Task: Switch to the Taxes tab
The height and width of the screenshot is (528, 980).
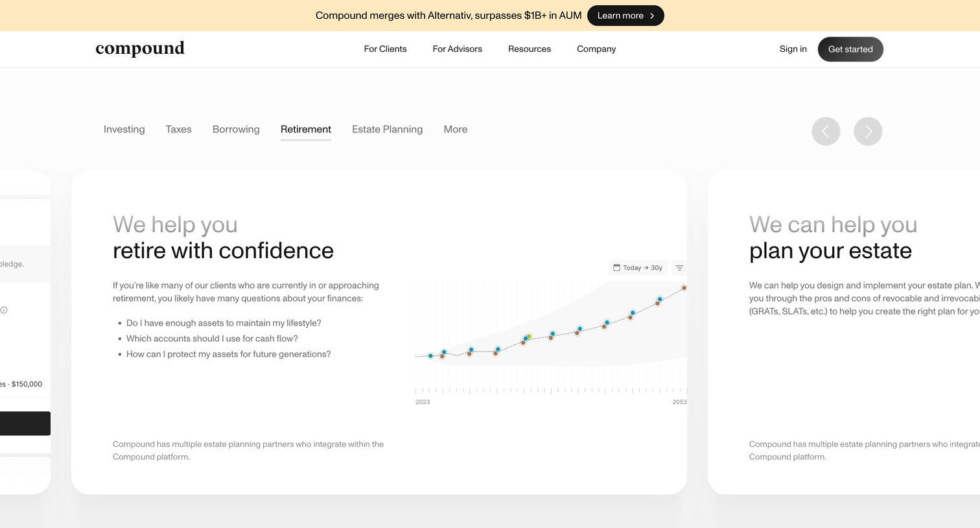Action: 178,130
